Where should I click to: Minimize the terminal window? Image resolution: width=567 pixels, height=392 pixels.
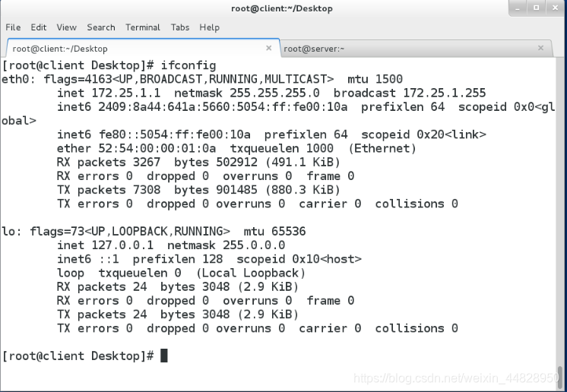[x=518, y=8]
